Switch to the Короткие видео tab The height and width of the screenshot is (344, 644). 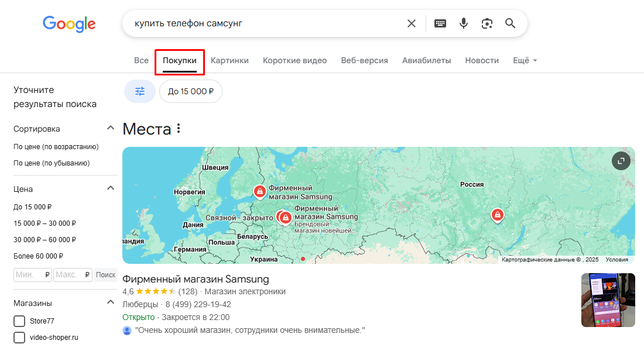294,60
